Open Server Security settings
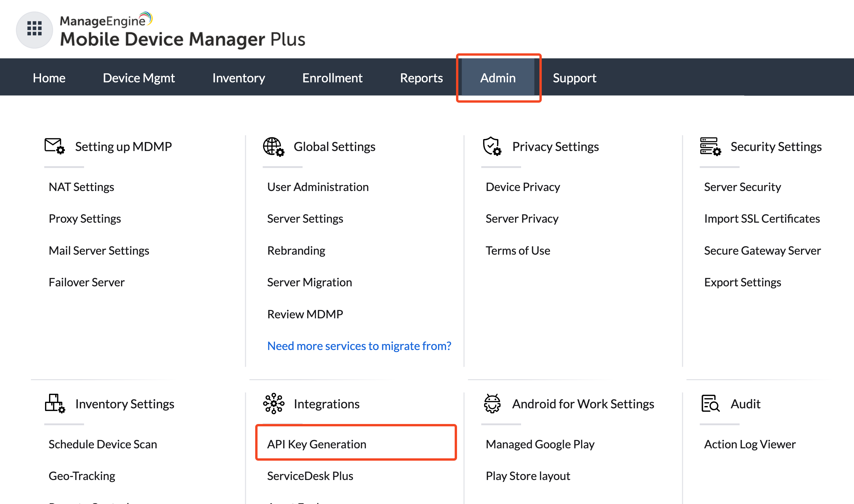The width and height of the screenshot is (854, 504). 742,187
